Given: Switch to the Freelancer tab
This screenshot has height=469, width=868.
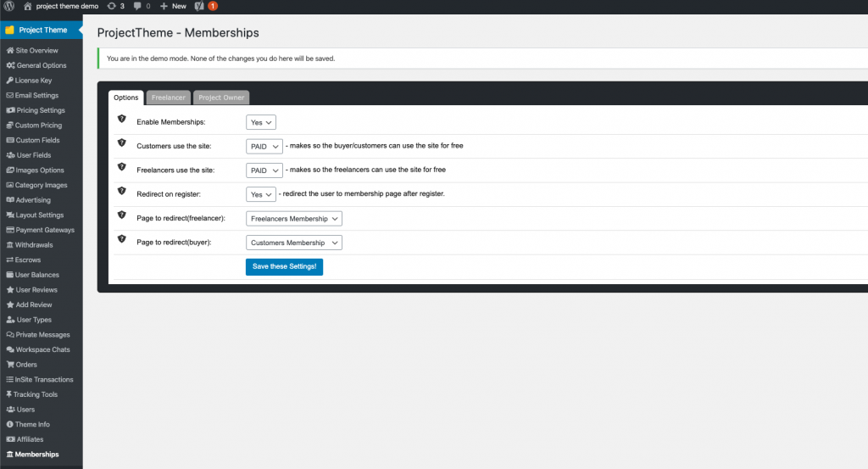Looking at the screenshot, I should 169,98.
